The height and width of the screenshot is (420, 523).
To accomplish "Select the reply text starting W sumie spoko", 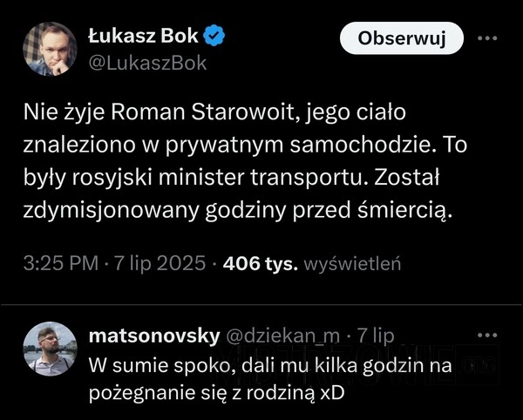I will coord(270,380).
